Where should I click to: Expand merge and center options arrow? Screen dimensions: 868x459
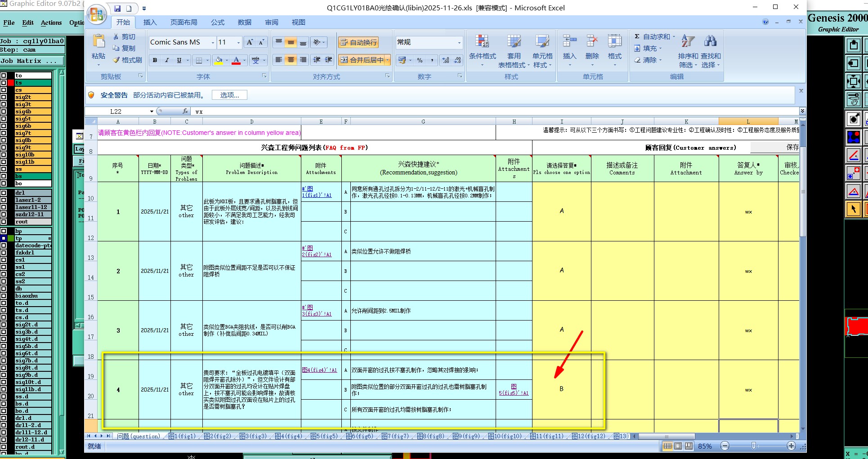point(387,60)
